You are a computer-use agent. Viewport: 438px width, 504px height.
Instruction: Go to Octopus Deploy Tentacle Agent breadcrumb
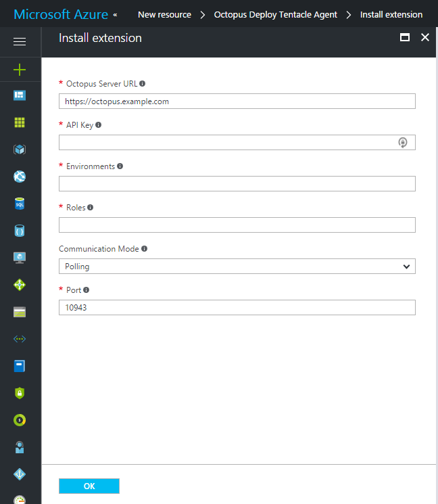coord(274,14)
